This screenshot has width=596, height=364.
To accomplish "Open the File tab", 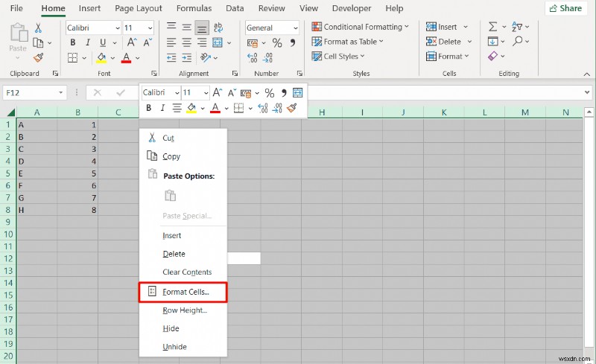I will click(16, 8).
